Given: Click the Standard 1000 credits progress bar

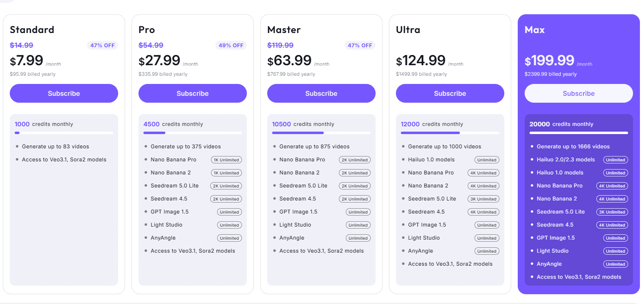Looking at the screenshot, I should coord(64,133).
